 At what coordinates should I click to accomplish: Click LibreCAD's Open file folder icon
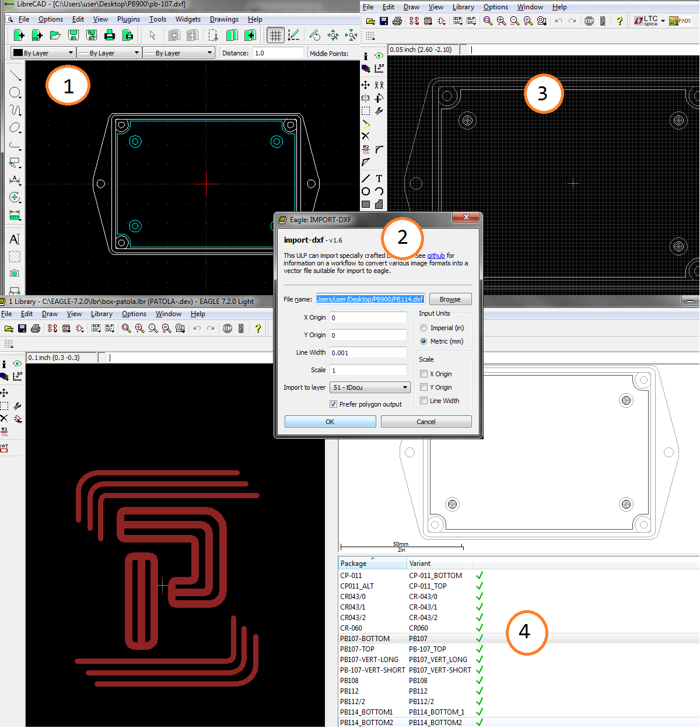pos(55,36)
